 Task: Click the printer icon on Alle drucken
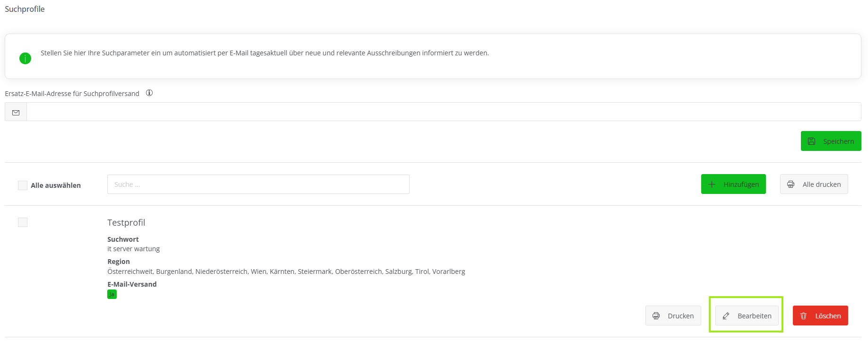pos(791,184)
